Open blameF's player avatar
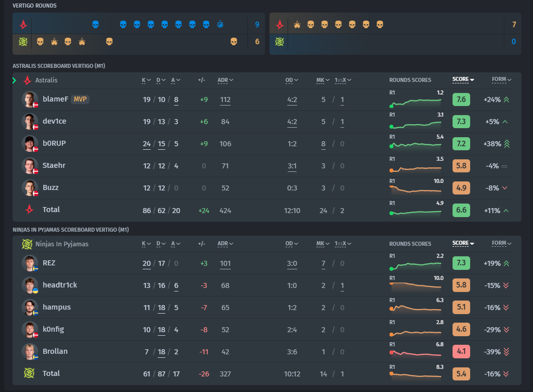This screenshot has height=392, width=533. tap(30, 99)
